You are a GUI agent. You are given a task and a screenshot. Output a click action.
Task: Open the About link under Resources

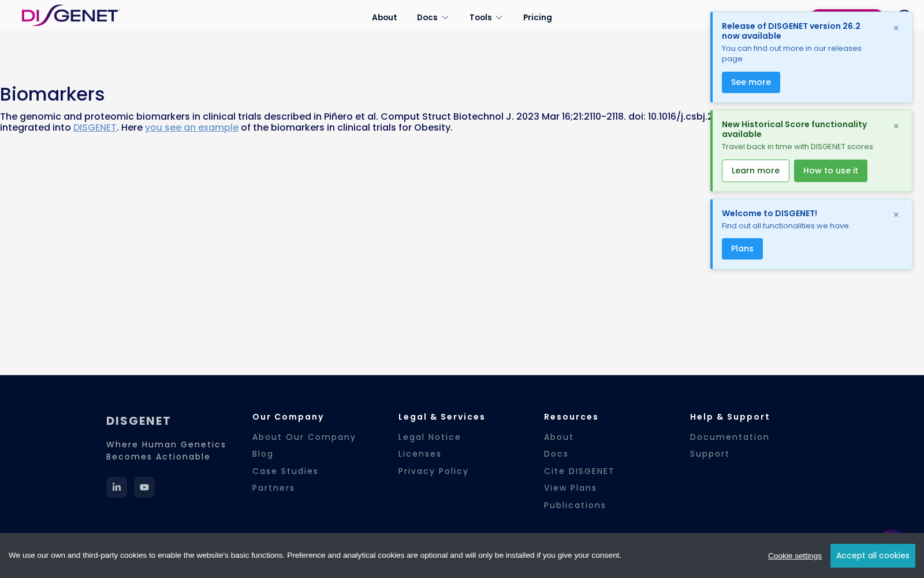(x=559, y=437)
